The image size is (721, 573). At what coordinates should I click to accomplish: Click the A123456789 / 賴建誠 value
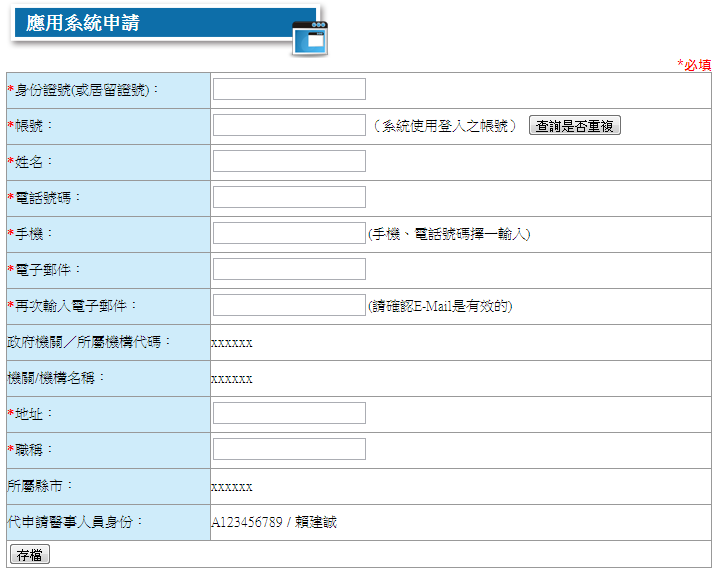pyautogui.click(x=274, y=522)
